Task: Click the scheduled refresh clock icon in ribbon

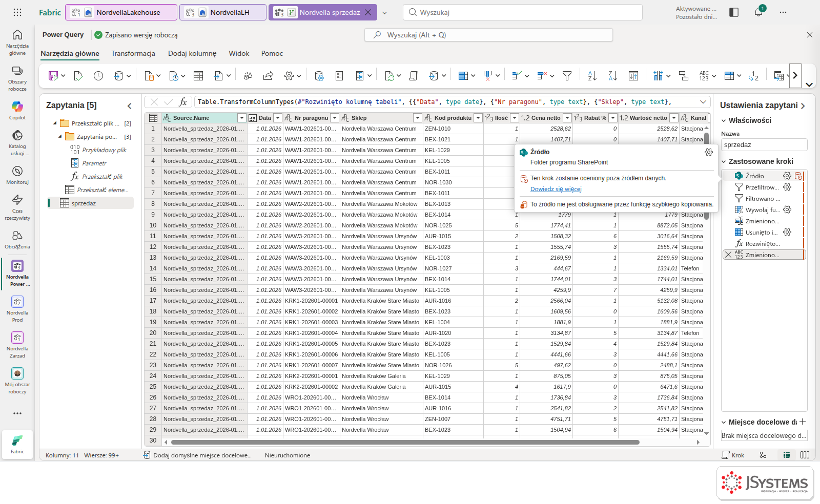Action: coord(98,76)
